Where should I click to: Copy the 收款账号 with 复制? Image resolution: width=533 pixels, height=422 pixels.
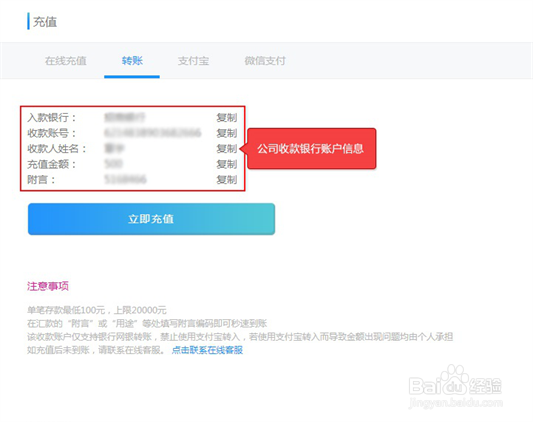[227, 133]
